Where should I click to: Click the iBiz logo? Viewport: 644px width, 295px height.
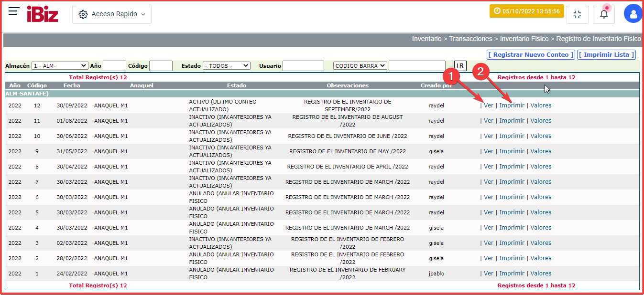(43, 14)
